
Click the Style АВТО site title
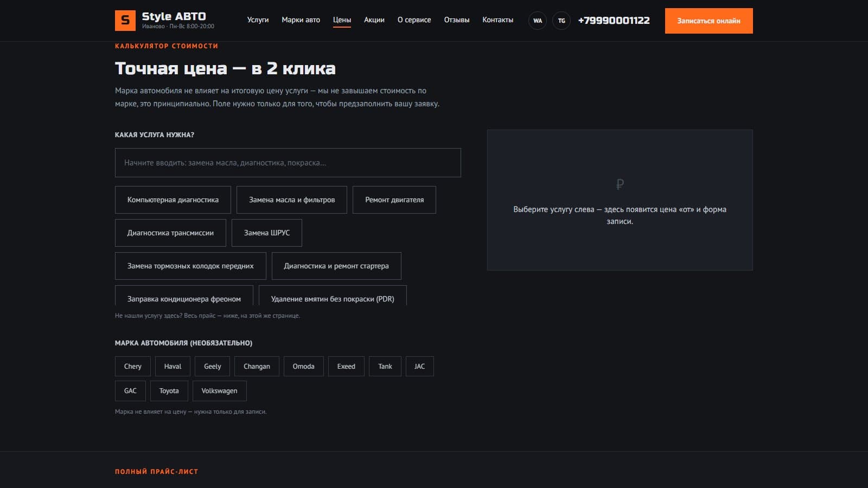click(x=174, y=16)
